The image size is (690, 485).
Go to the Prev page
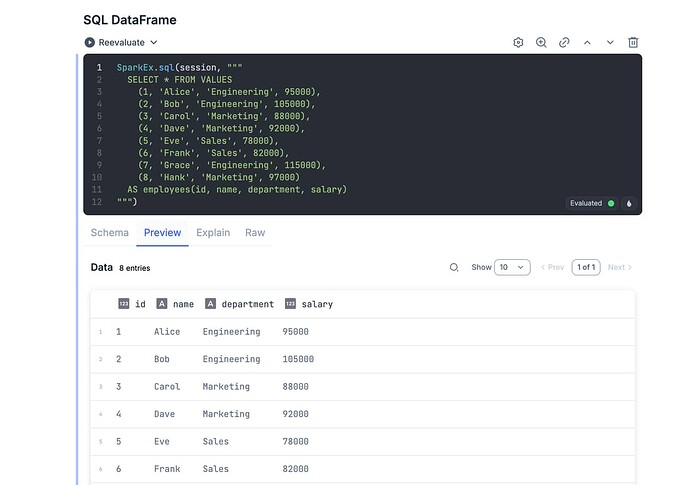pyautogui.click(x=552, y=268)
